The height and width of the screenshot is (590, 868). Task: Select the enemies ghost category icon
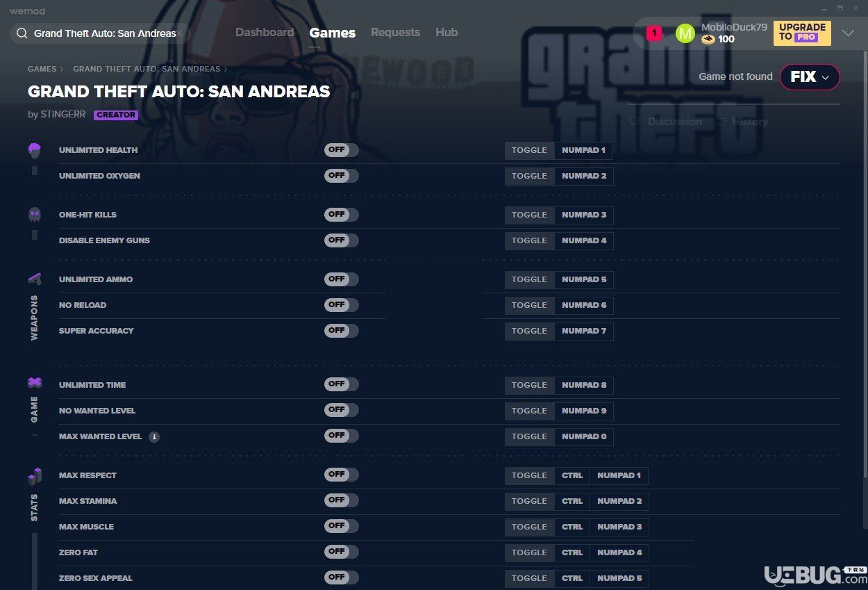point(34,214)
